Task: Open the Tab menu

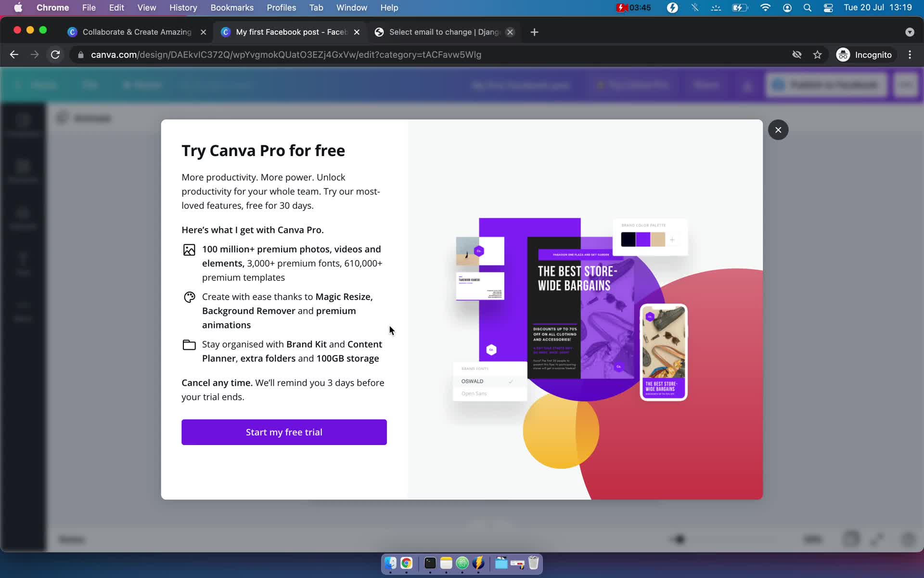Action: click(316, 7)
